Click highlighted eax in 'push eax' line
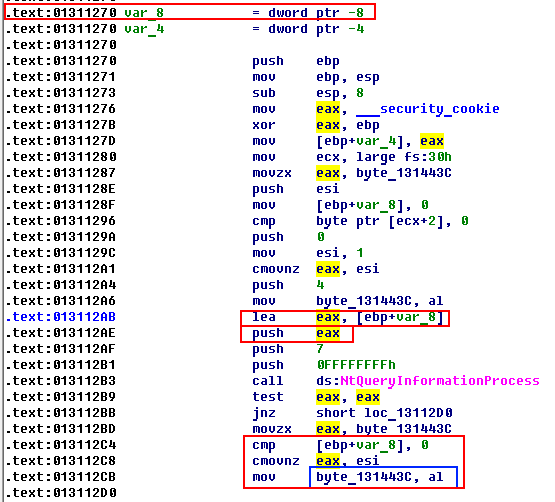555x502 pixels. point(328,333)
